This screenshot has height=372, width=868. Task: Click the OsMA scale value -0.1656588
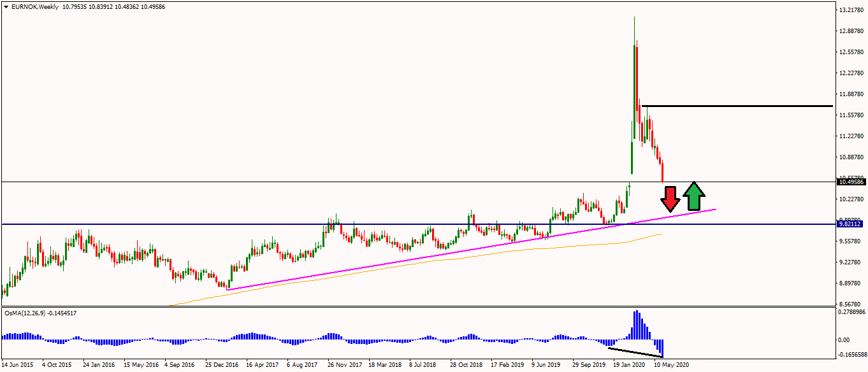(851, 355)
